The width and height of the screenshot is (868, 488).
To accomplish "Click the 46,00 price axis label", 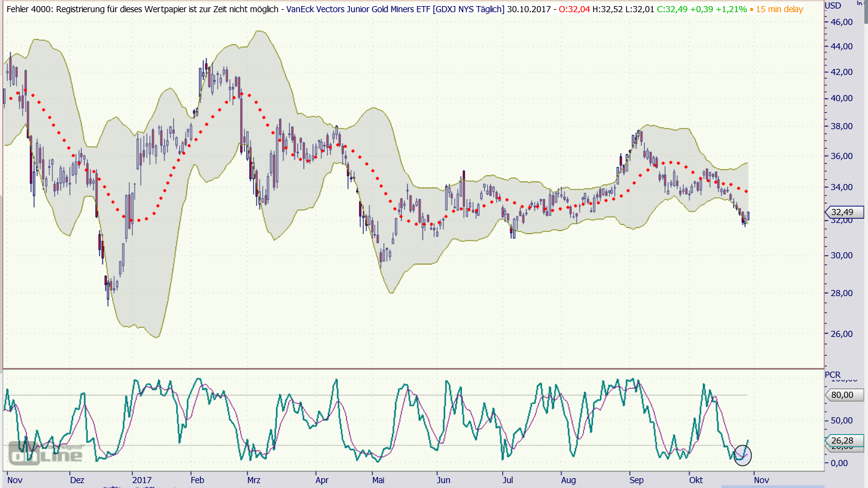I will coord(841,22).
